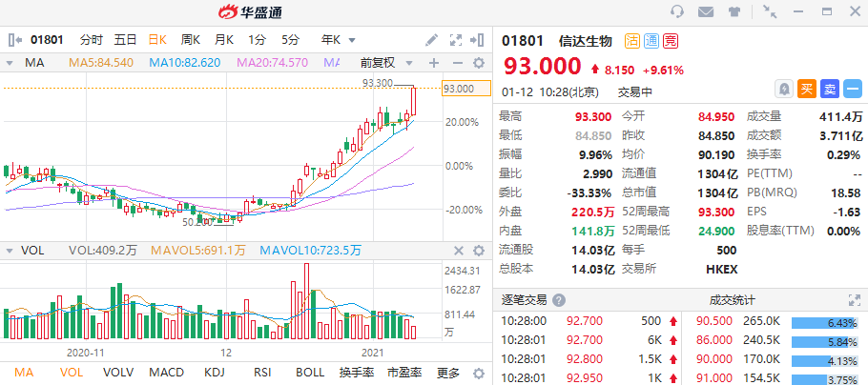Close the VOL indicator panel
The width and height of the screenshot is (868, 385).
[x=459, y=252]
